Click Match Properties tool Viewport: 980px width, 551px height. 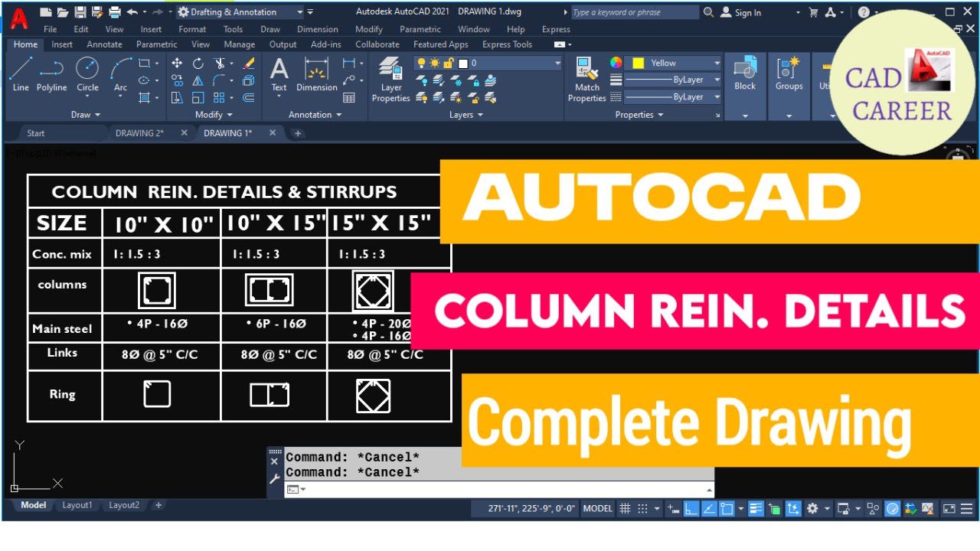click(x=587, y=80)
